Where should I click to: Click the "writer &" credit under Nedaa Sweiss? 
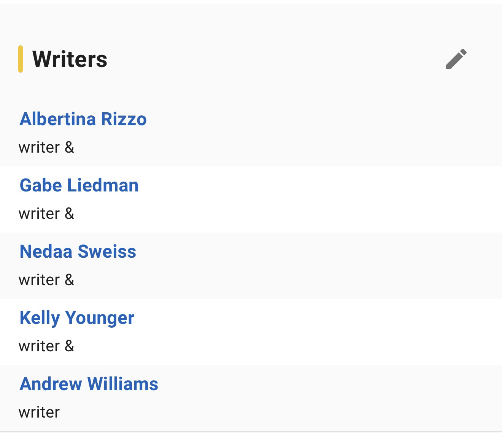coord(46,280)
